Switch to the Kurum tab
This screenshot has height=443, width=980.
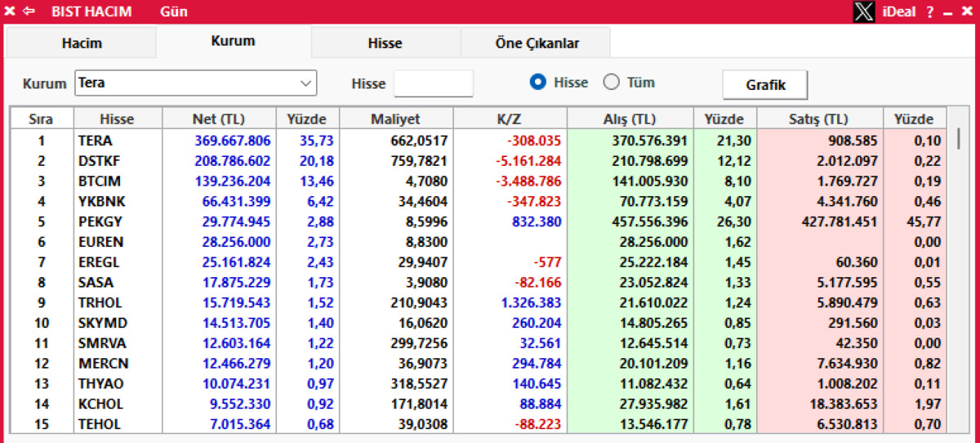(x=233, y=41)
